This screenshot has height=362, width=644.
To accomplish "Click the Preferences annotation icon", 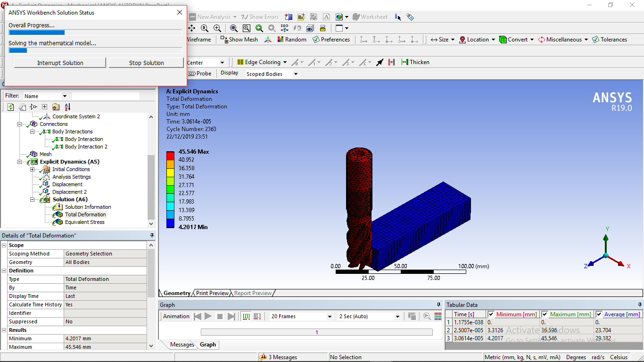I will 316,40.
